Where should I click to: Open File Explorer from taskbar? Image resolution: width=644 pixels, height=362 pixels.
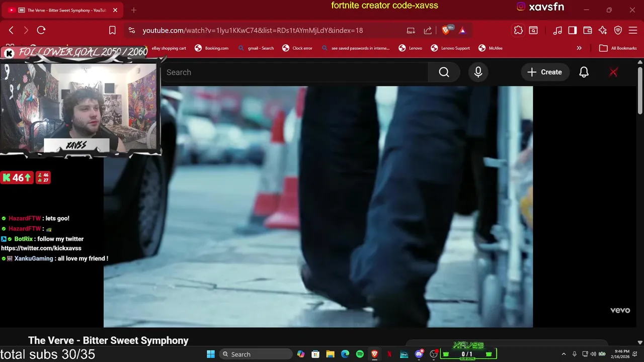(x=330, y=354)
